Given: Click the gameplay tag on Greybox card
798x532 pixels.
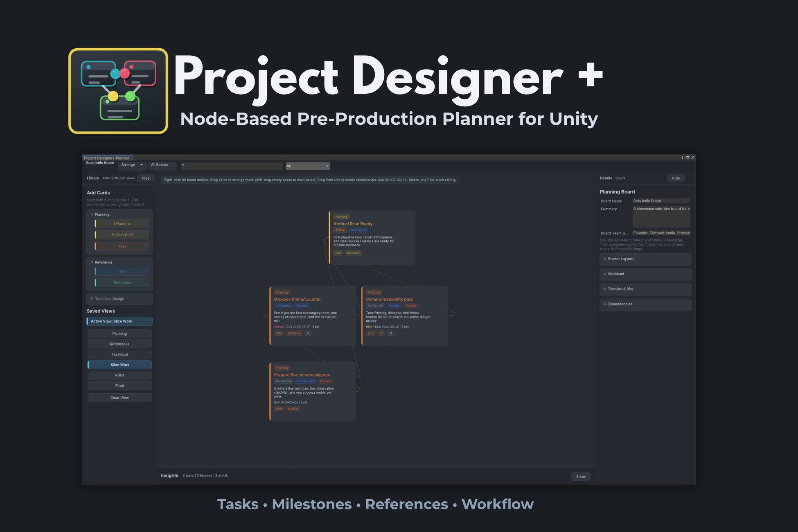Looking at the screenshot, I should [x=294, y=334].
